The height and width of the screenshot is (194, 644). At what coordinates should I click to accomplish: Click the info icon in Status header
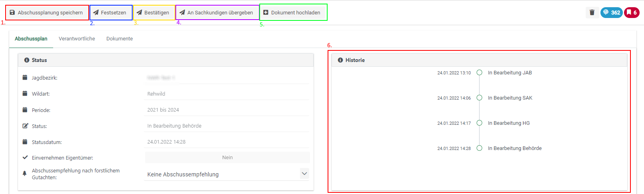pyautogui.click(x=27, y=60)
